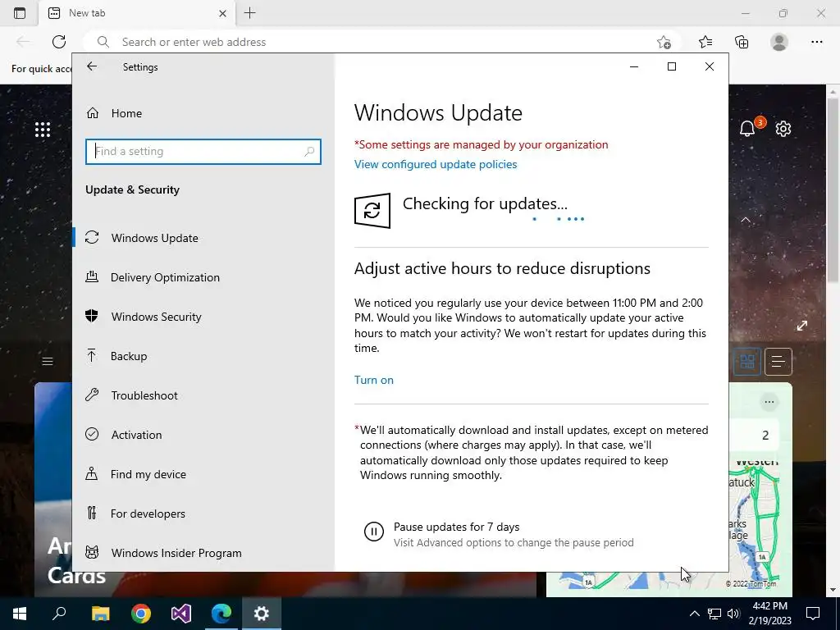The image size is (840, 630).
Task: Open Edge tab actions menu icon
Action: click(20, 13)
